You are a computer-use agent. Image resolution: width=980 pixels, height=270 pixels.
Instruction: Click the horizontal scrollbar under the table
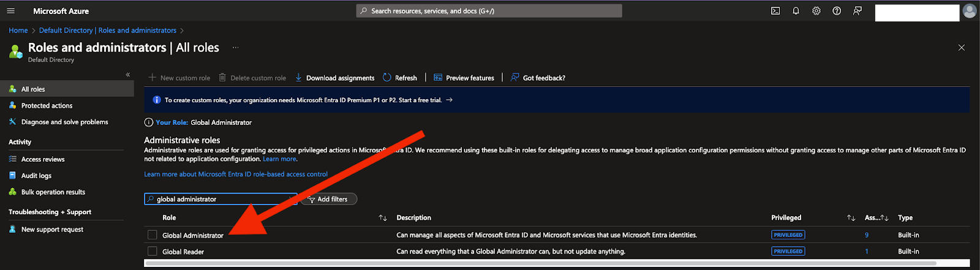click(x=540, y=263)
